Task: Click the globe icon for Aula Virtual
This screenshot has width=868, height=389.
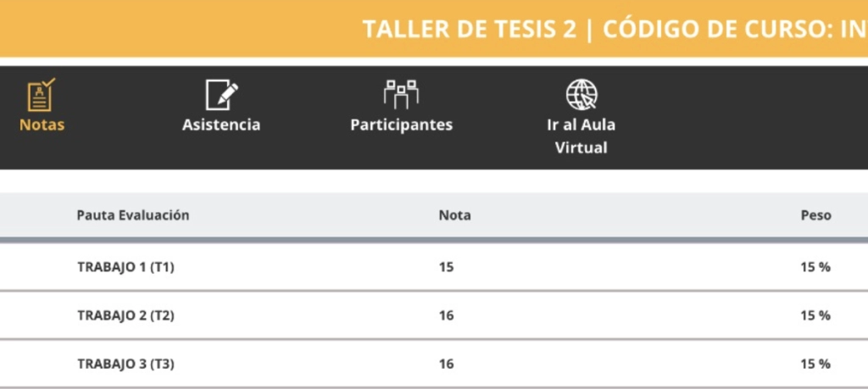Action: tap(581, 95)
